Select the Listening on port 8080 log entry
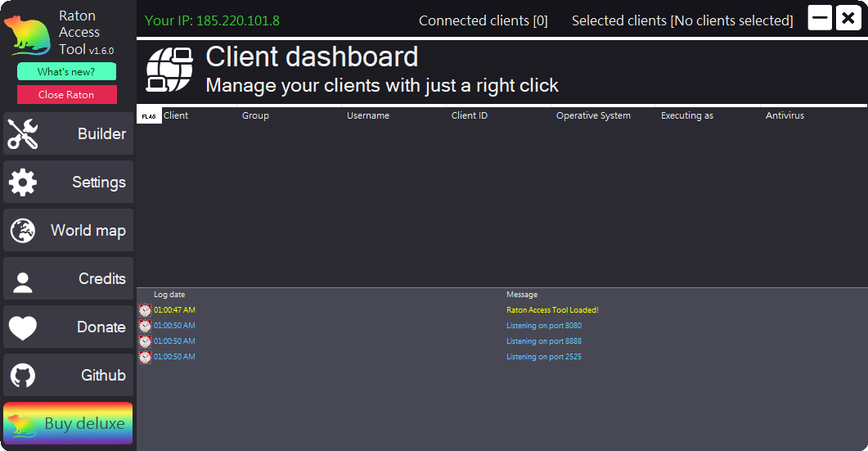The image size is (868, 451). 544,326
